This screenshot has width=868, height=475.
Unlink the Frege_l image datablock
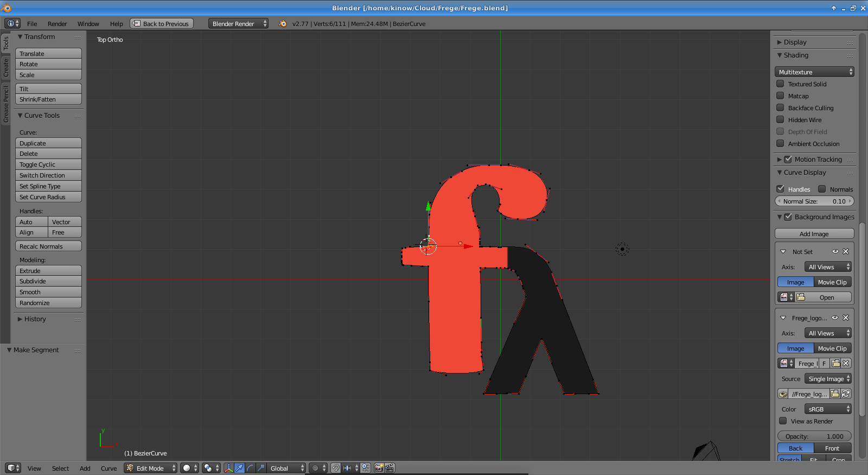846,363
